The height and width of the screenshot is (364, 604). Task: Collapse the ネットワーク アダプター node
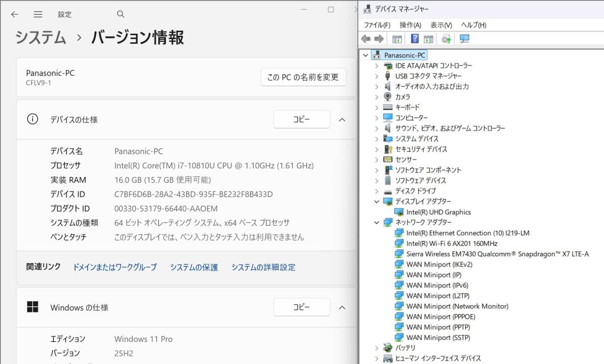click(x=376, y=223)
